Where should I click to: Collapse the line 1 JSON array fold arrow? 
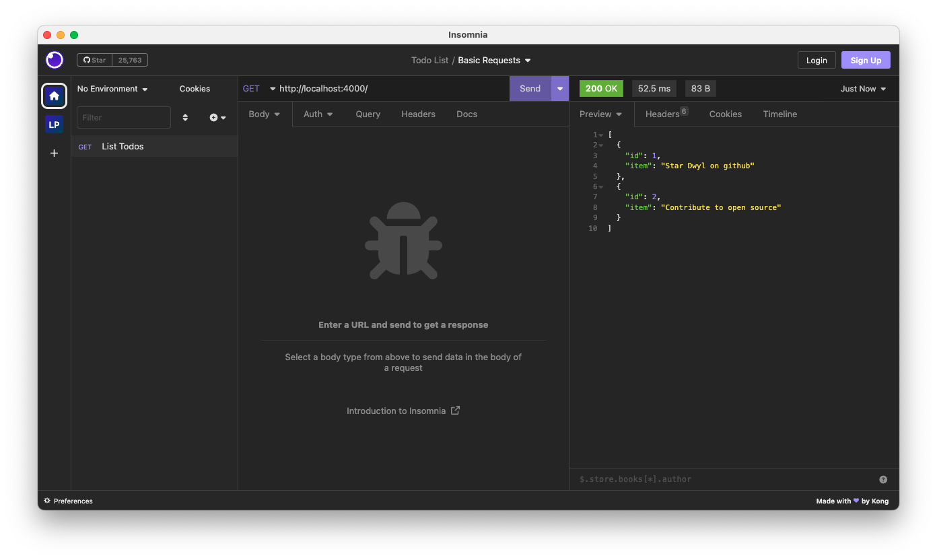[601, 135]
